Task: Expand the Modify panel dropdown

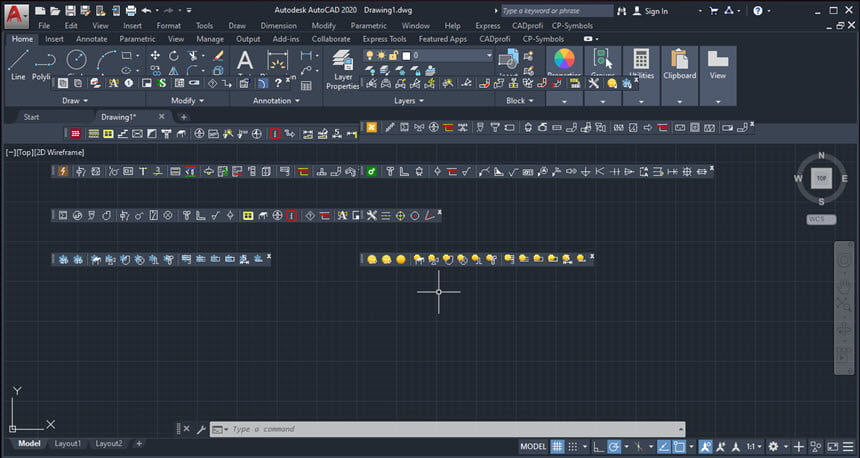Action: 188,100
